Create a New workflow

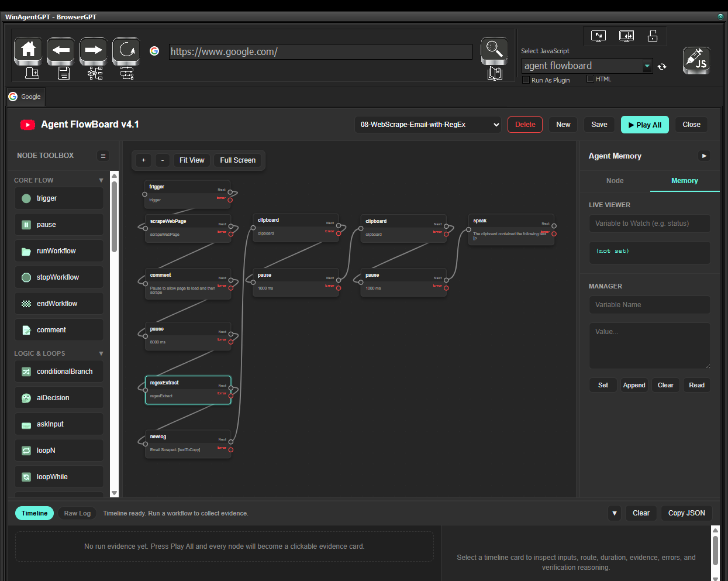563,125
